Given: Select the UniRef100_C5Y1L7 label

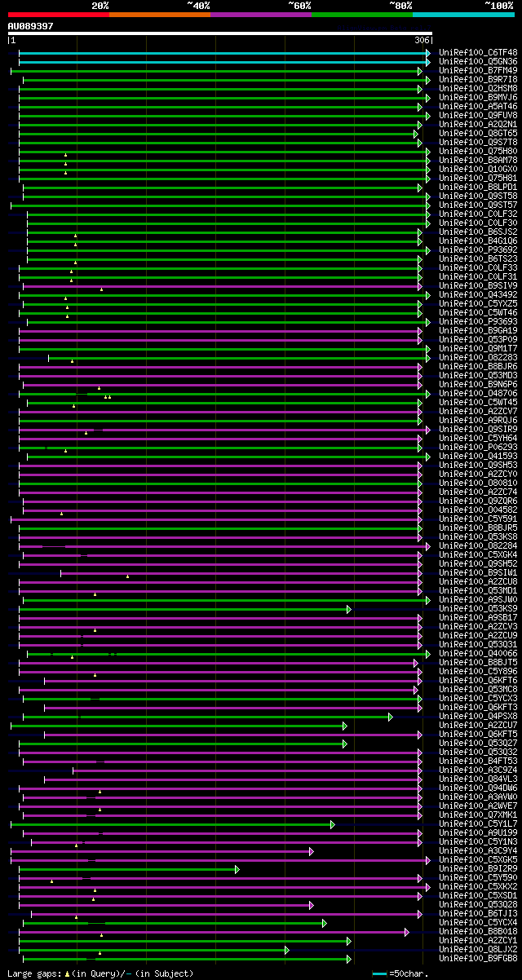Looking at the screenshot, I should click(x=478, y=823).
